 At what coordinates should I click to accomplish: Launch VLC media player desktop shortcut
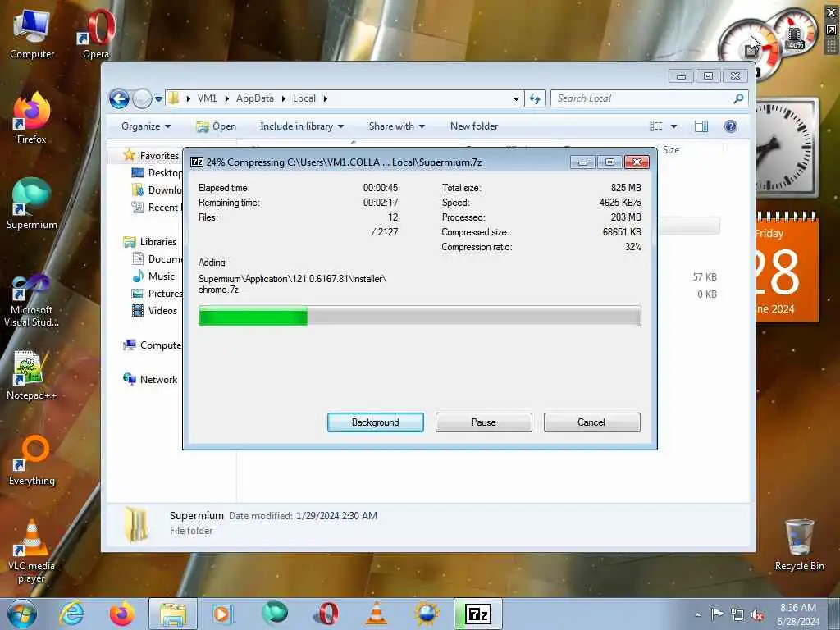pyautogui.click(x=32, y=552)
